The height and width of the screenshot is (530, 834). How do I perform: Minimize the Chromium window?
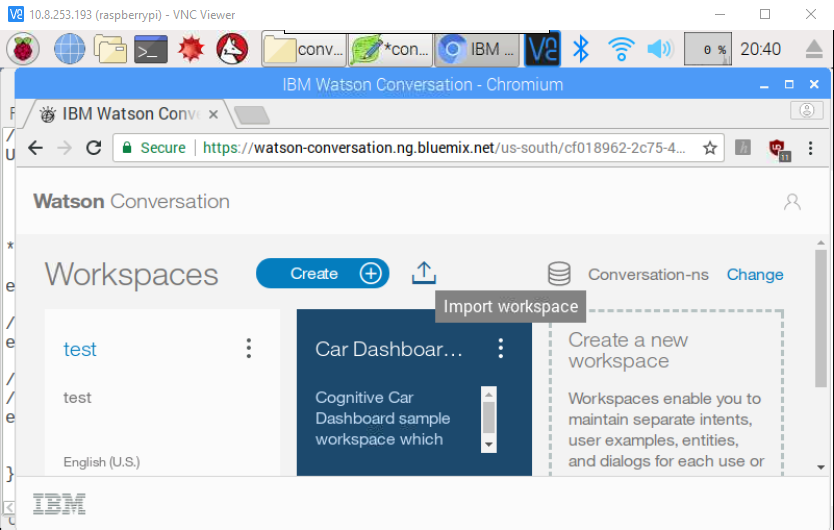coord(764,85)
